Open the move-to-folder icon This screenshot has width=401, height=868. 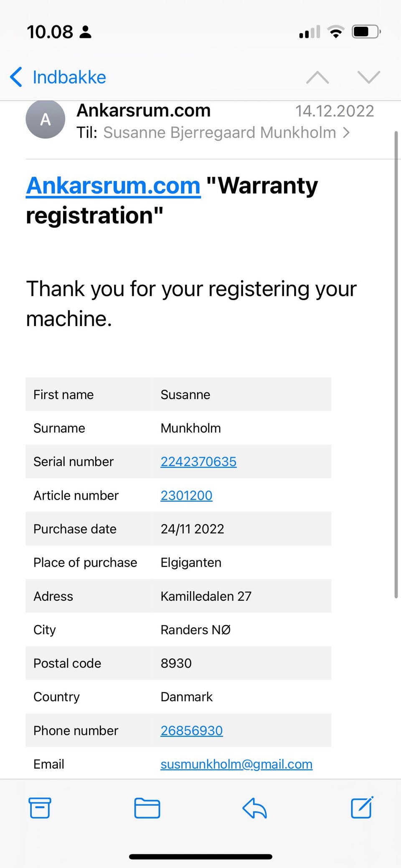pyautogui.click(x=147, y=807)
